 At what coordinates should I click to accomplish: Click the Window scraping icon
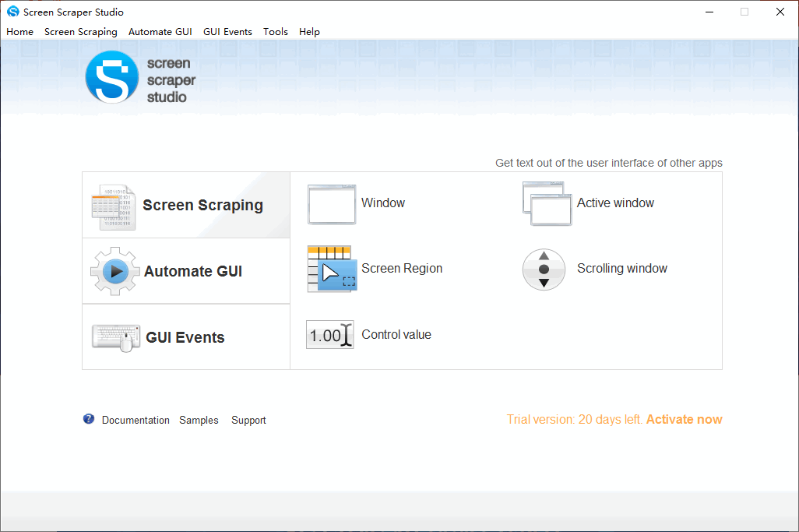point(332,204)
